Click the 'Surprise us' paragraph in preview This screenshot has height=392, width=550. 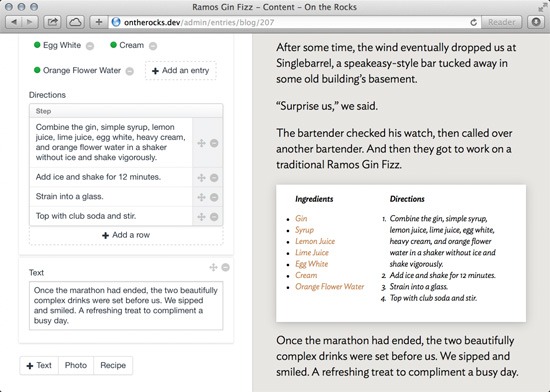(327, 106)
